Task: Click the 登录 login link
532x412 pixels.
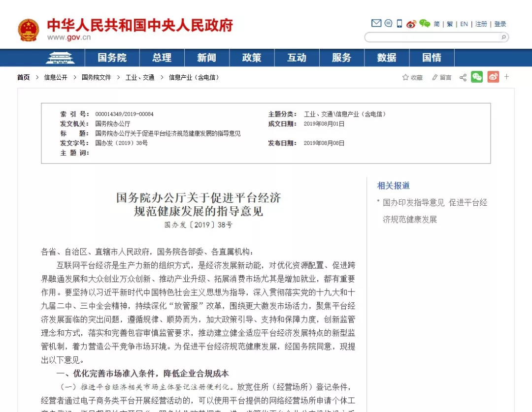Action: pos(500,24)
